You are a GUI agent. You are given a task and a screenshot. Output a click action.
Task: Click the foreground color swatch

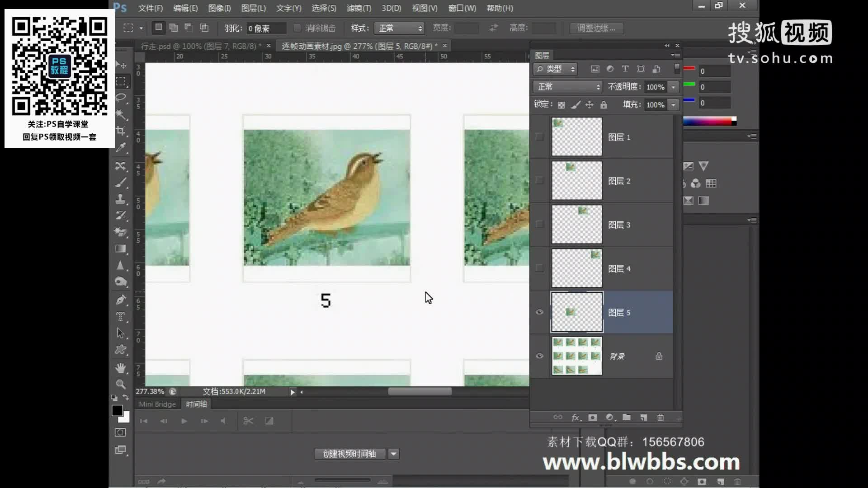coord(117,410)
